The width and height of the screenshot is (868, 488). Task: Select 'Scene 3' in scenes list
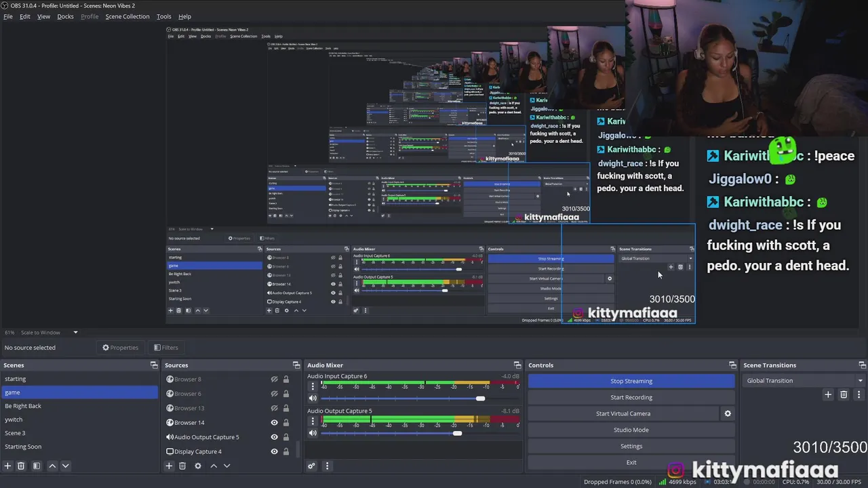79,433
